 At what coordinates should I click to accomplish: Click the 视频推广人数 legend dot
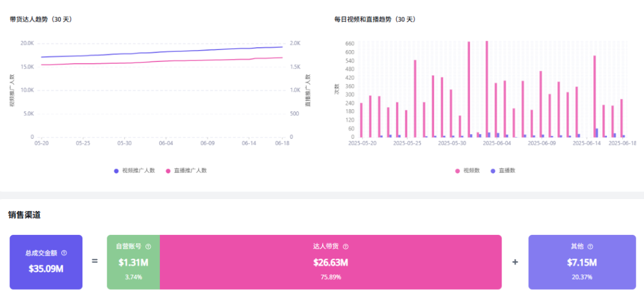click(x=116, y=170)
